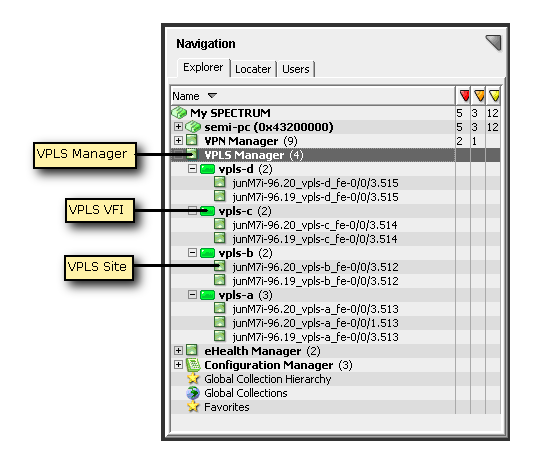Select the My SPECTRUM root label
This screenshot has width=559, height=470.
(230, 113)
